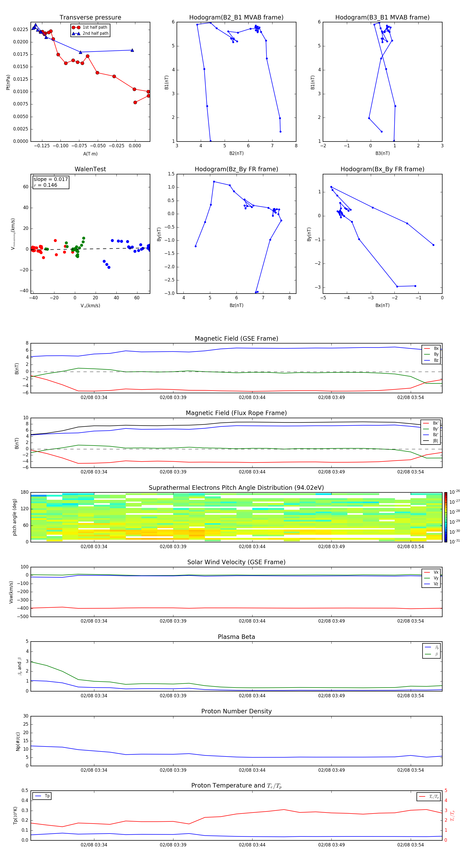Click the By legend entry in GSE field plot
The image size is (473, 868).
pos(431,355)
